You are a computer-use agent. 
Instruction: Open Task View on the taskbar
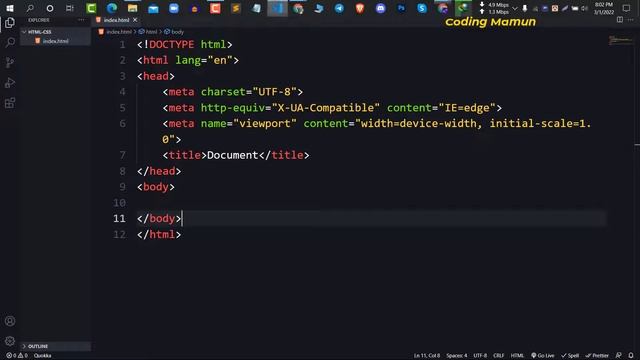pyautogui.click(x=70, y=8)
